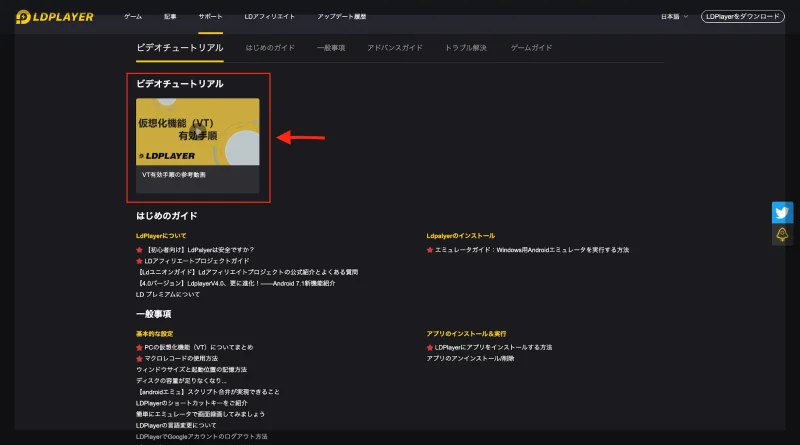Open LDPlayerにアプリをインストールする方法 article
The image size is (800, 445).
pos(493,347)
